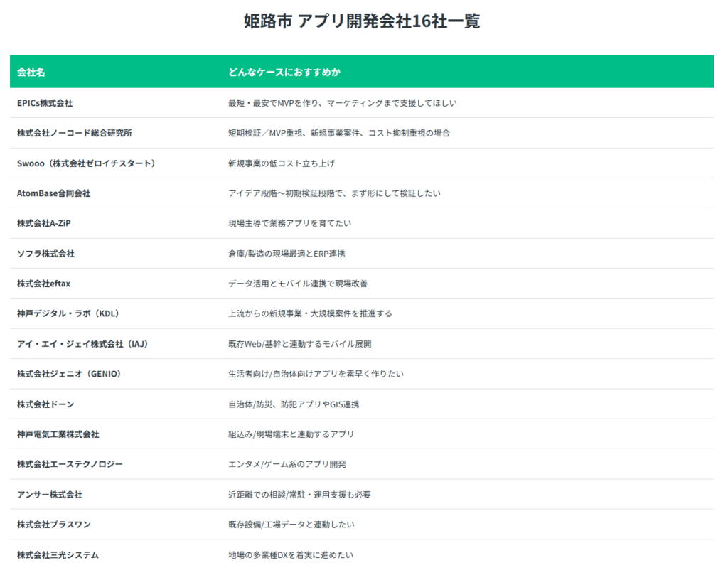Select the 株式会社ドーン company name
Screen dimensions: 728x585
[45, 404]
